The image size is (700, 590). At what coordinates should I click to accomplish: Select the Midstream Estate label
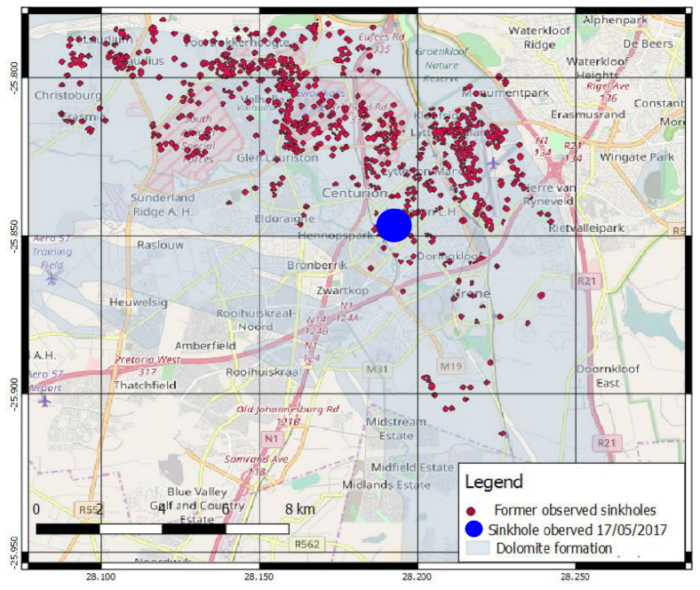coord(389,429)
